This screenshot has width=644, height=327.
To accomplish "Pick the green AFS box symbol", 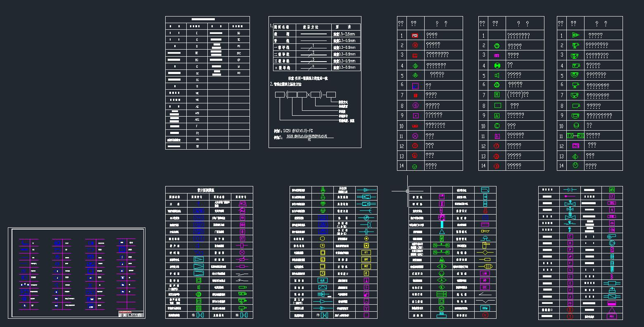I will [x=612, y=190].
